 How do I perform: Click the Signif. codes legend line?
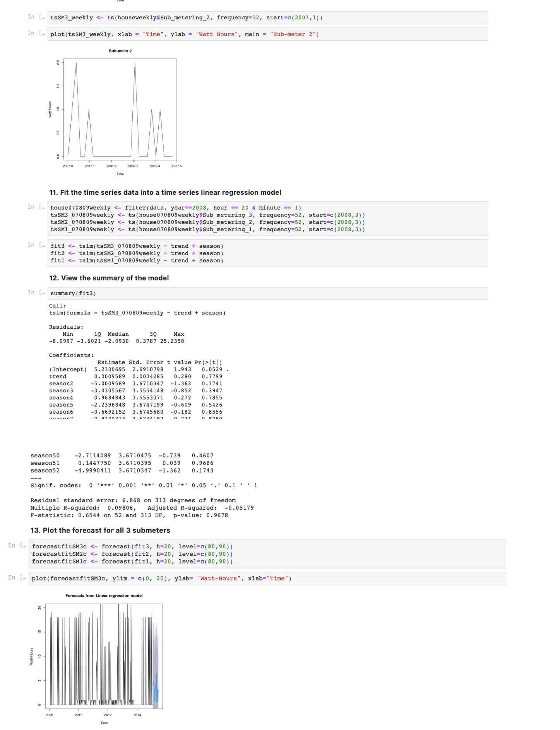click(x=144, y=486)
